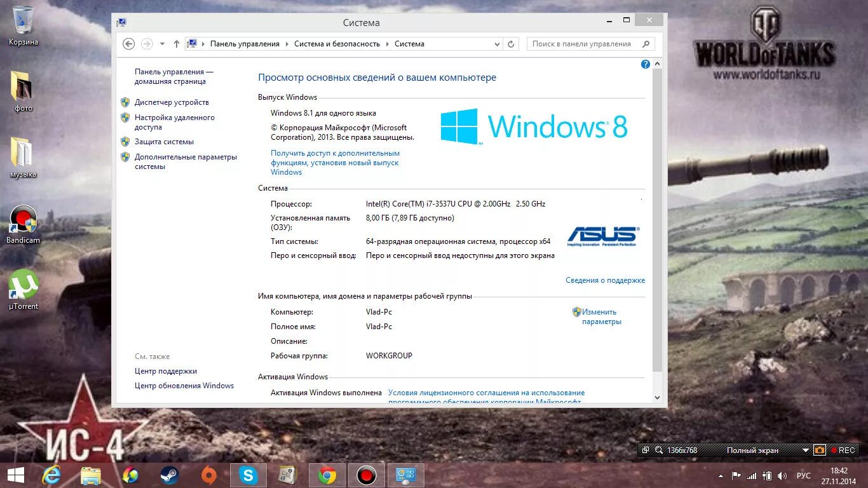
Task: Click the scrollbar up arrow
Action: [657, 64]
